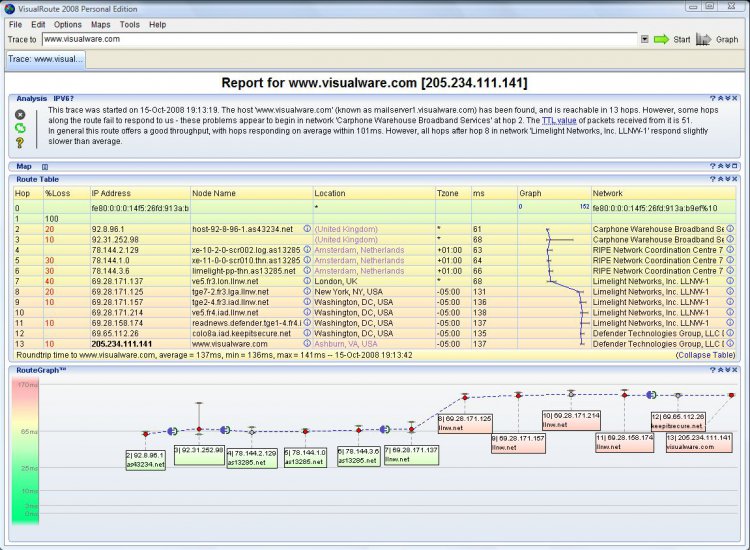Click the Route Table help question icon
Image resolution: width=750 pixels, height=550 pixels.
712,179
